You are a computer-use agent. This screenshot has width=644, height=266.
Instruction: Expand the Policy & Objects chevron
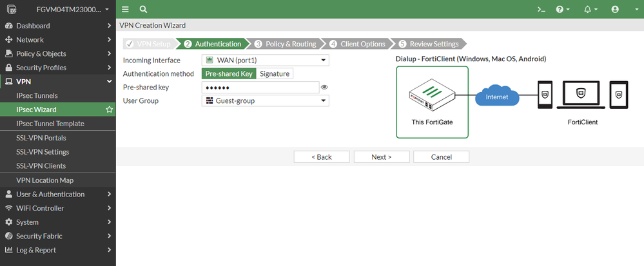click(x=109, y=53)
